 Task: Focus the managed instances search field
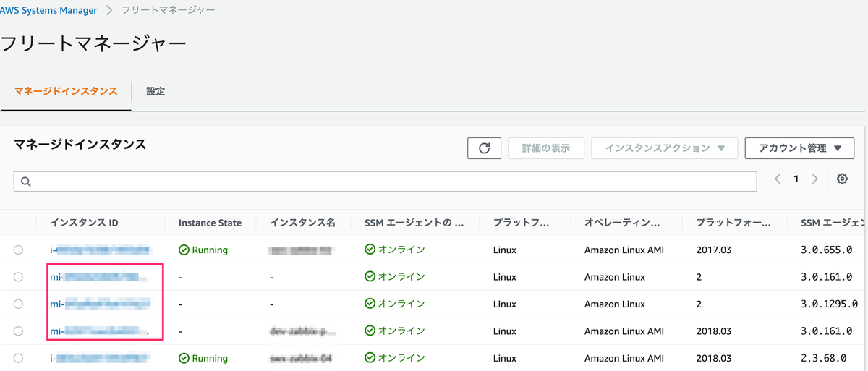coord(385,182)
